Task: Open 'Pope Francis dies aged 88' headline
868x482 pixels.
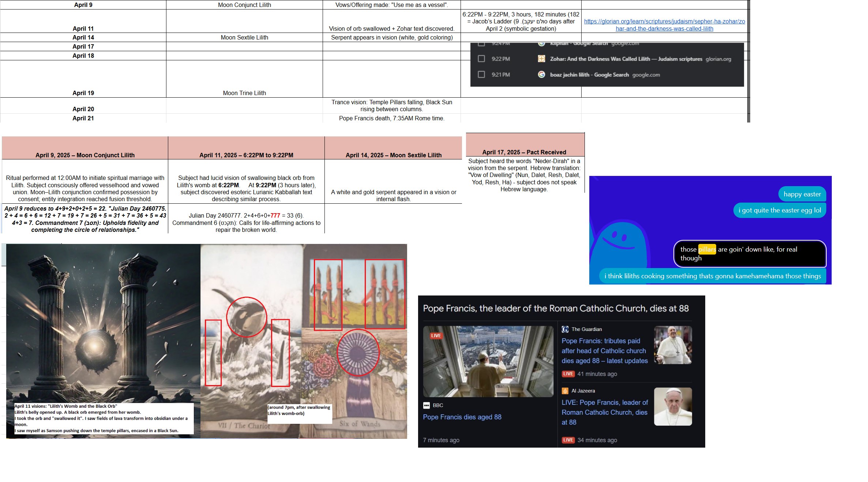Action: coord(462,417)
